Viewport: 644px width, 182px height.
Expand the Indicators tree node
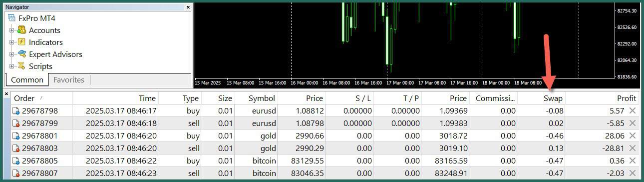11,42
